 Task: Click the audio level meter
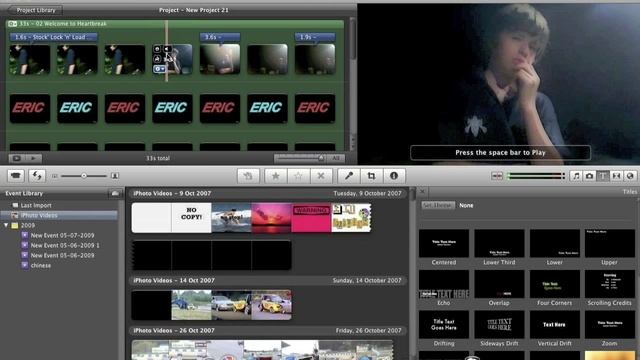coord(536,176)
